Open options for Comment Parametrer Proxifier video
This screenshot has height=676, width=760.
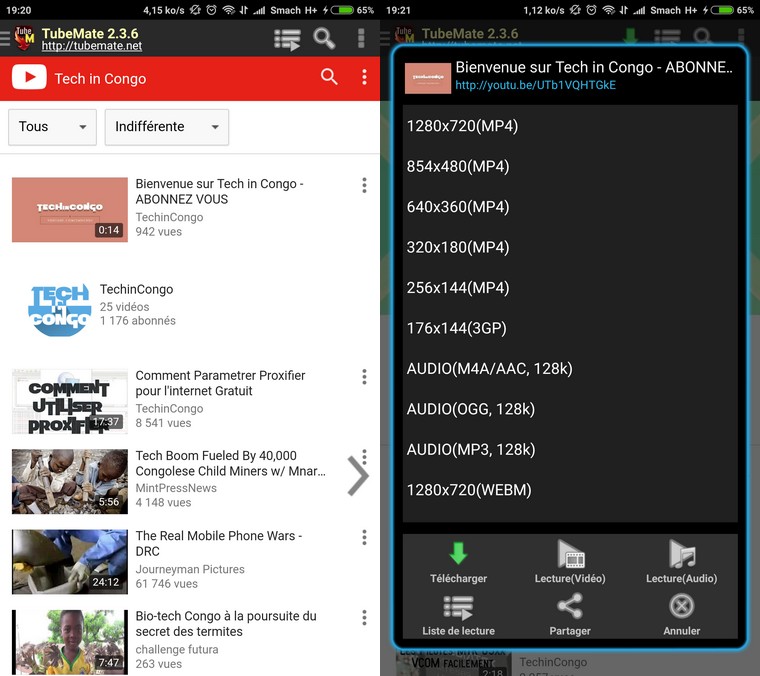(x=364, y=377)
